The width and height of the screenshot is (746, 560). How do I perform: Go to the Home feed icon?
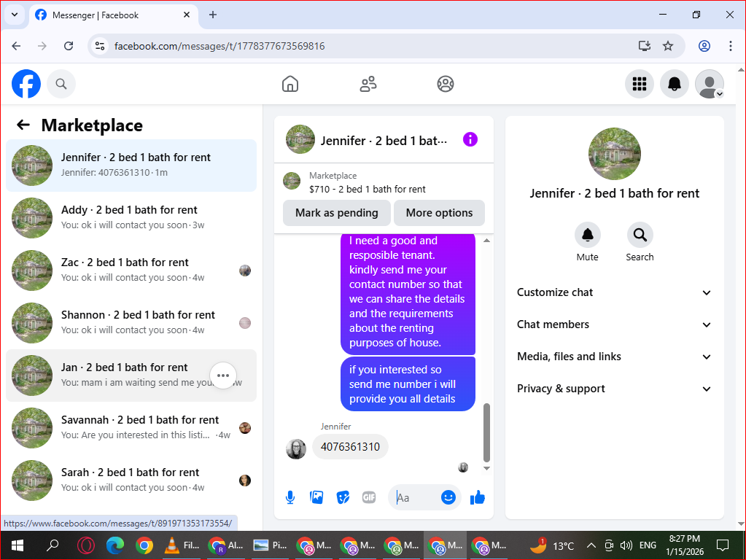pos(290,84)
